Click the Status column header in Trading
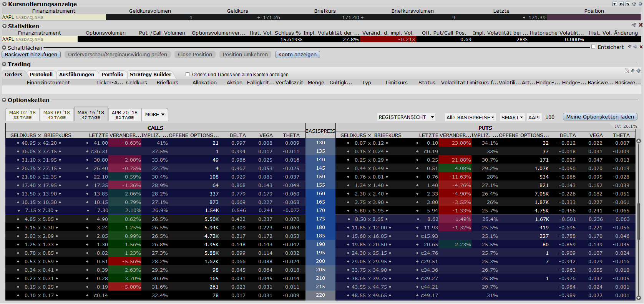Image resolution: width=644 pixels, height=304 pixels. (x=427, y=83)
